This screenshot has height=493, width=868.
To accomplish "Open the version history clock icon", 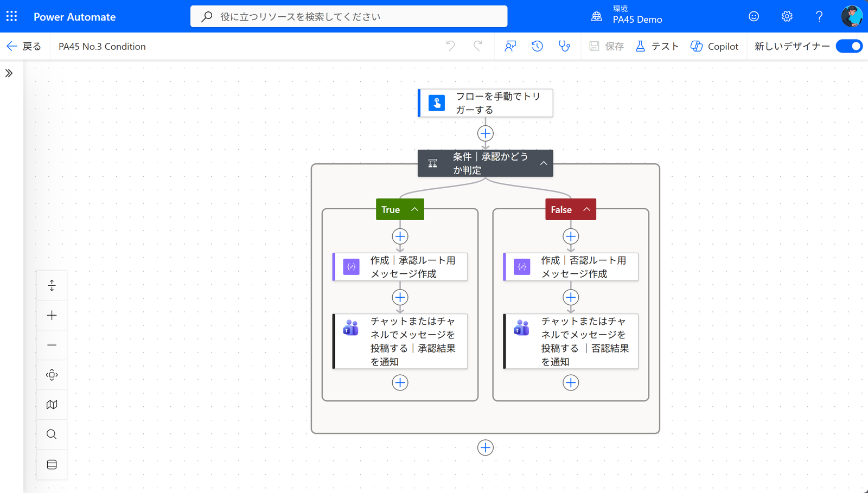I will 537,46.
